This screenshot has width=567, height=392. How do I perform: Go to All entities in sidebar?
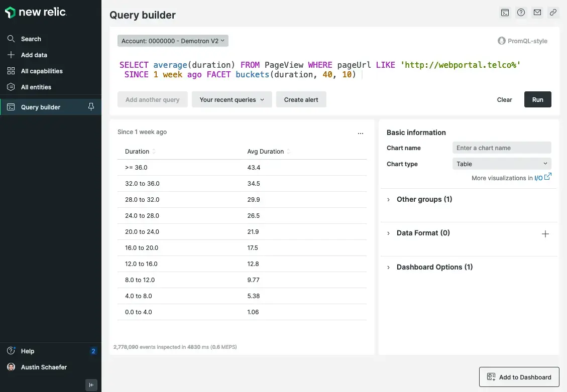coord(36,87)
